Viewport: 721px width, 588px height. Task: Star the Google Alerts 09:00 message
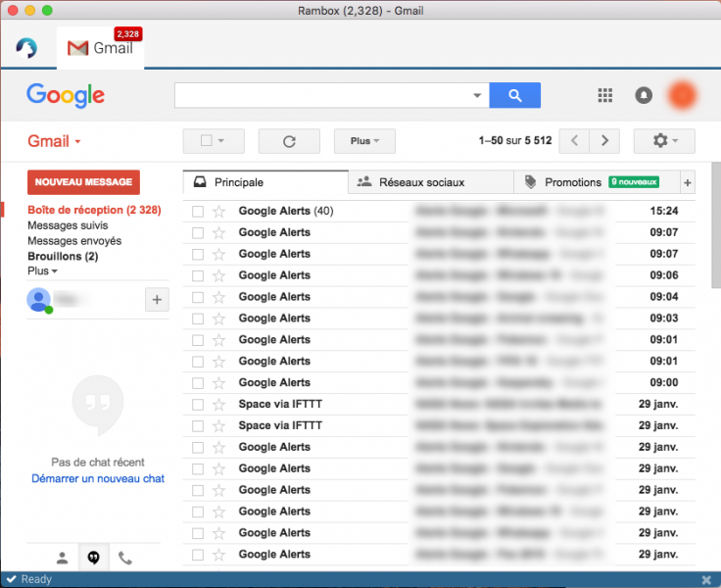(218, 383)
